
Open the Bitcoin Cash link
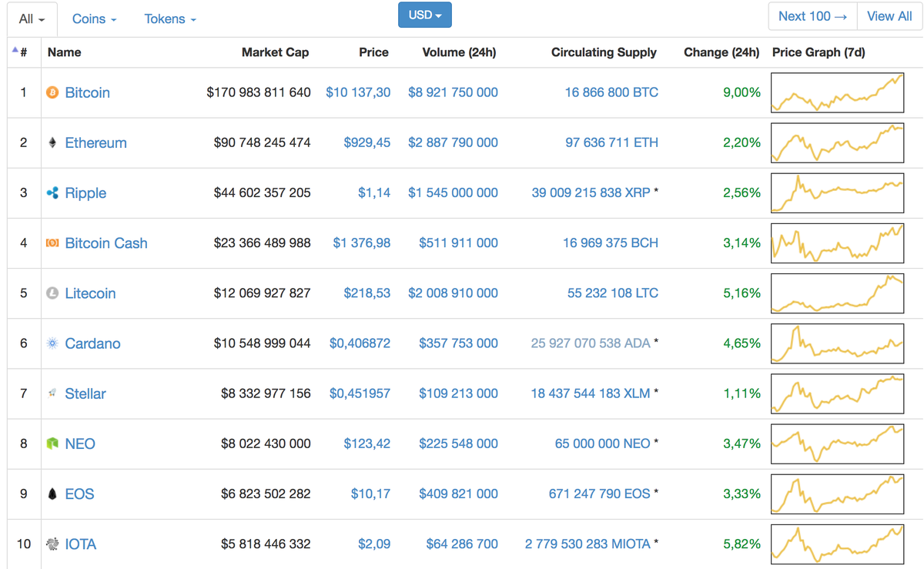[106, 243]
